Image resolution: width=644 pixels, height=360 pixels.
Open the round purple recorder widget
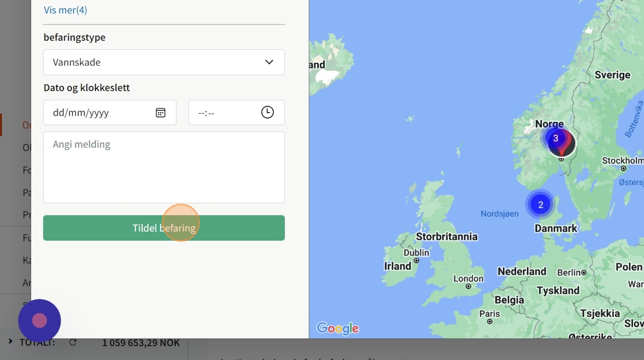tap(40, 321)
